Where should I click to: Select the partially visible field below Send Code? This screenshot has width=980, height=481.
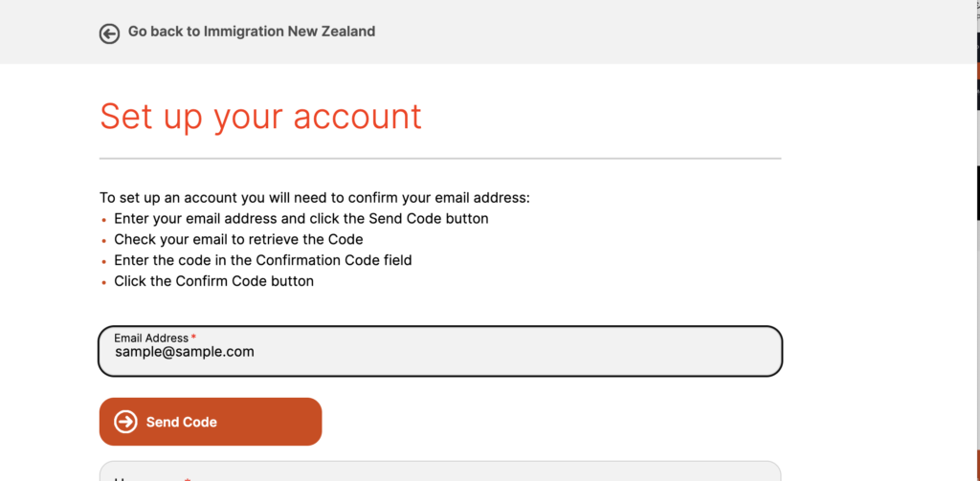[440, 472]
